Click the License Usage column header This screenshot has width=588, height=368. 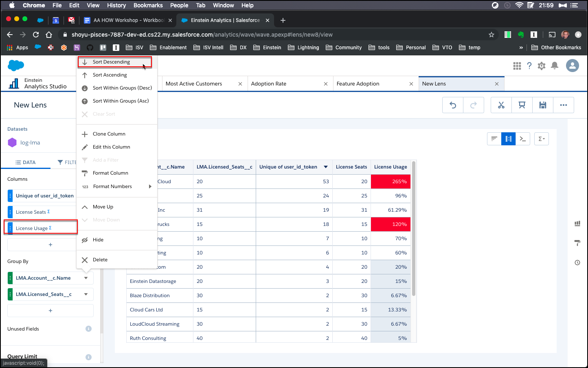[x=391, y=167]
